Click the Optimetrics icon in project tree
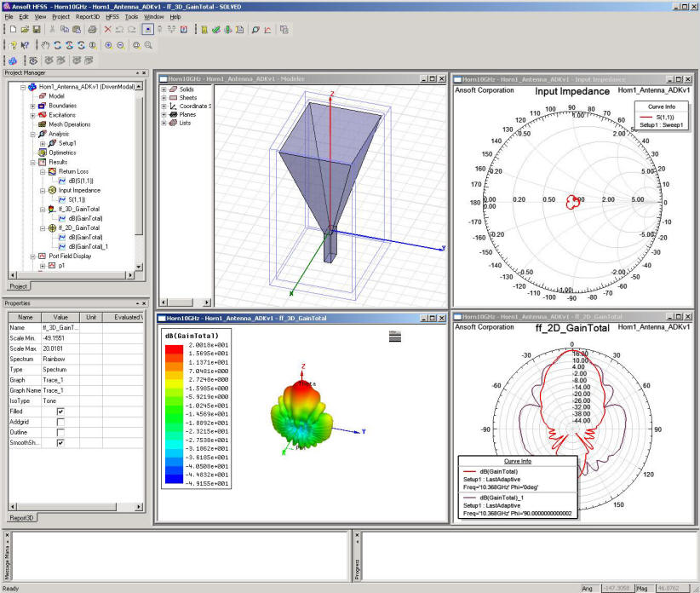700x593 pixels. pyautogui.click(x=43, y=153)
